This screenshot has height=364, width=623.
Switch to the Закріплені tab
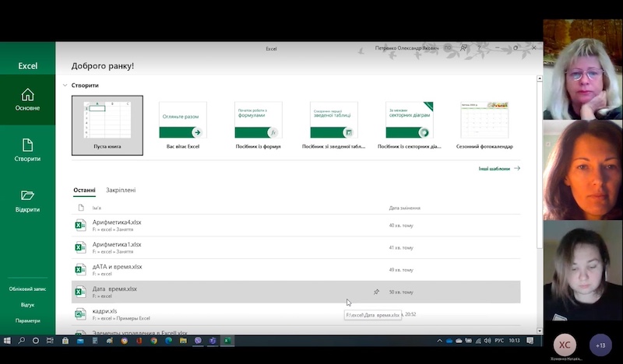121,190
